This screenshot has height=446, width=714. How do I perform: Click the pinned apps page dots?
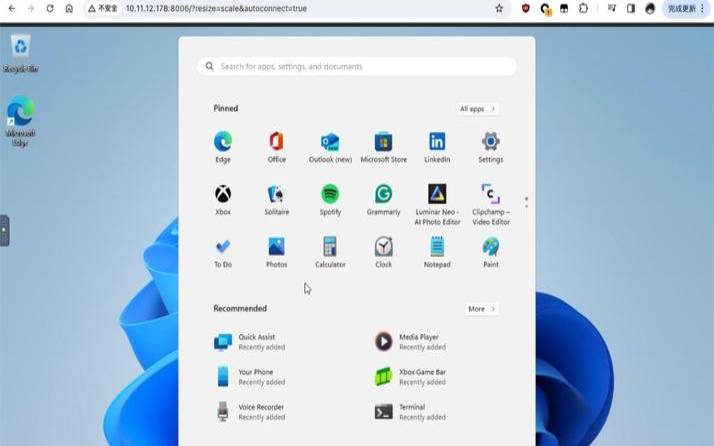[x=526, y=202]
